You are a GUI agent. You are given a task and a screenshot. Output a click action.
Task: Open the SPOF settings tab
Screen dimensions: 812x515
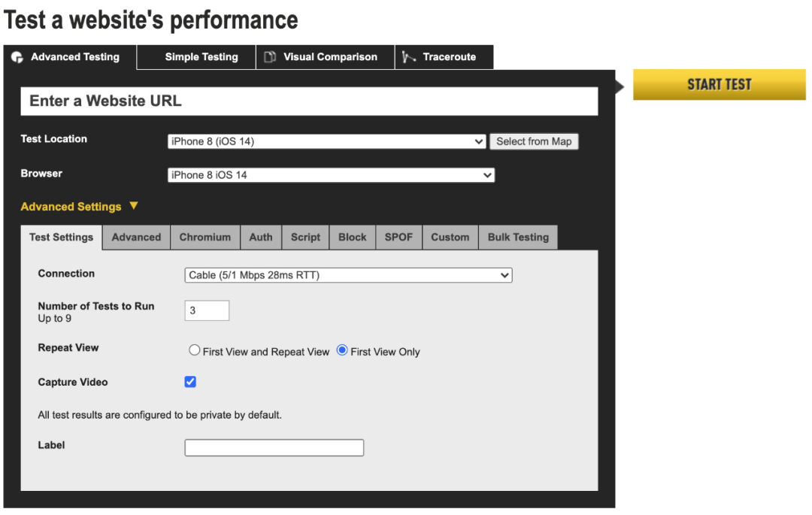(x=398, y=237)
